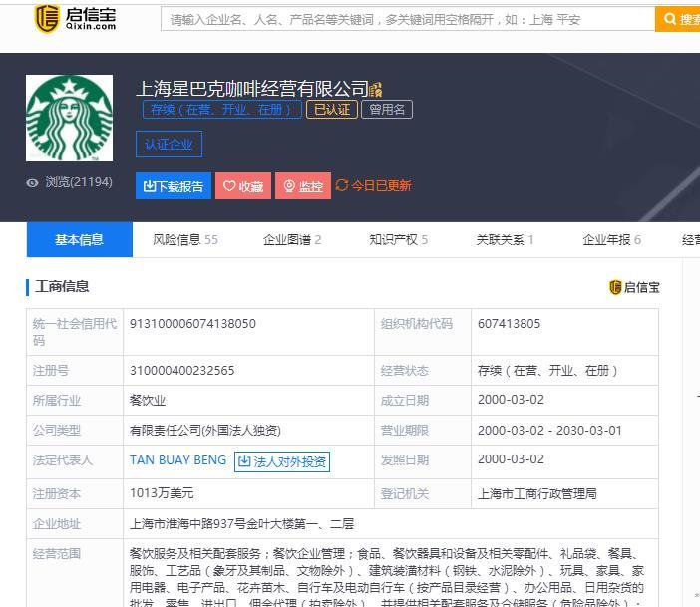Open the 企业图谱 tab
The height and width of the screenshot is (607, 700).
(x=292, y=239)
